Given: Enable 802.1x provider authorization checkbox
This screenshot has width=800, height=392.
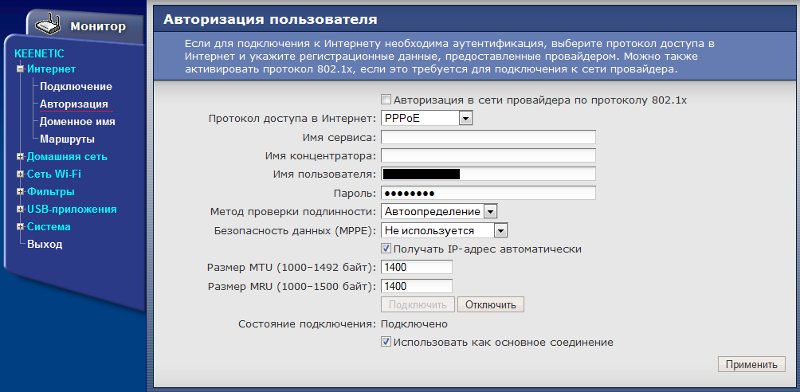Looking at the screenshot, I should 386,100.
